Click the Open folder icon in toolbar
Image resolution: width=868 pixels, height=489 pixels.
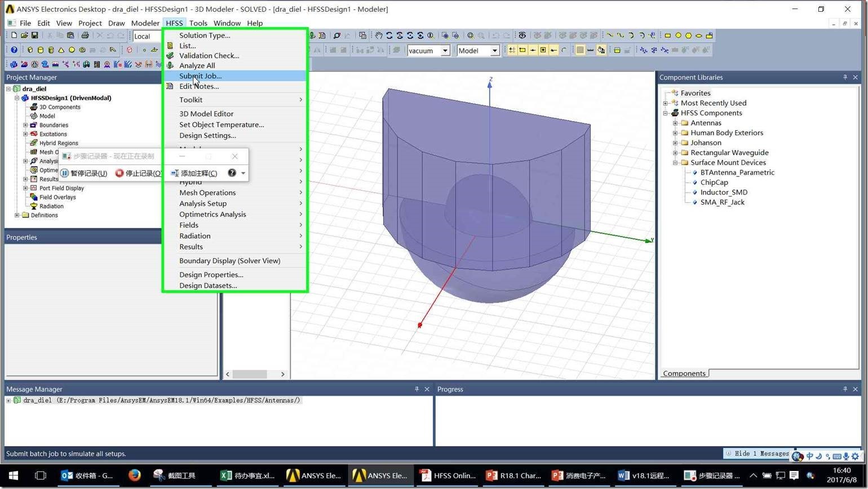coord(24,35)
